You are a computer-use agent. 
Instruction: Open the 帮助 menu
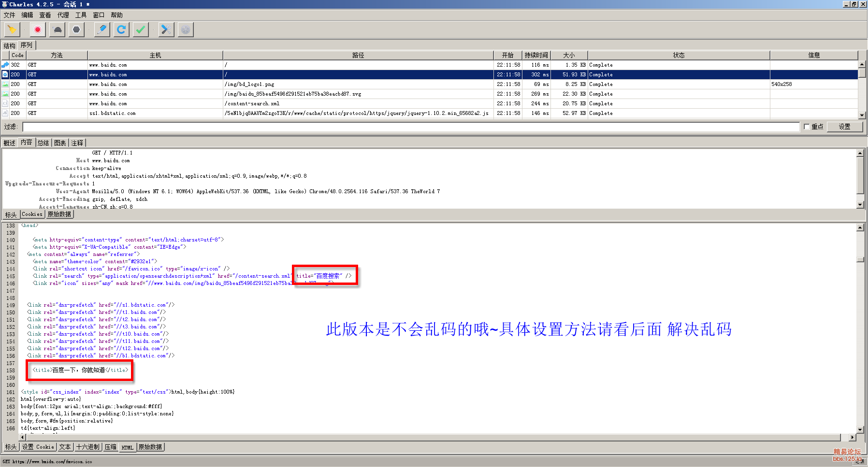coord(116,15)
